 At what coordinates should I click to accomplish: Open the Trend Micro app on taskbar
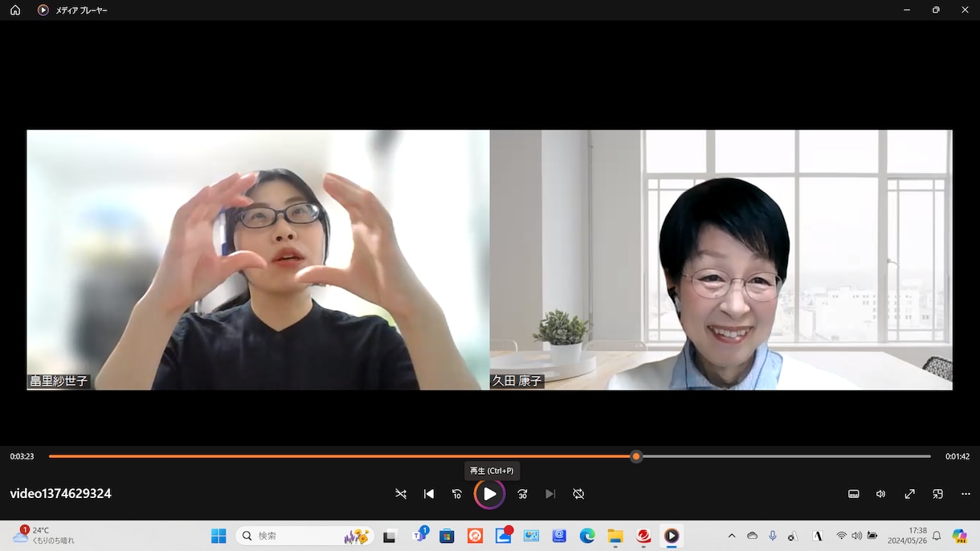click(643, 536)
